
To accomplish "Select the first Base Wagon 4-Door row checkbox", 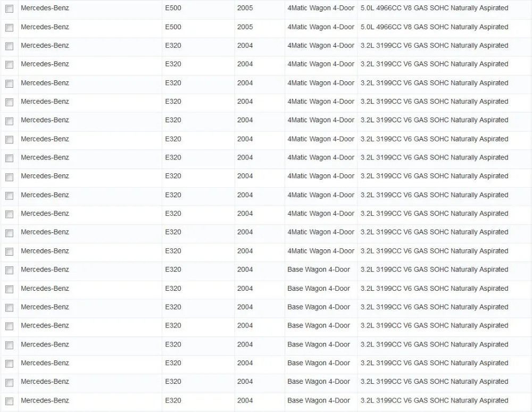I will tap(10, 270).
